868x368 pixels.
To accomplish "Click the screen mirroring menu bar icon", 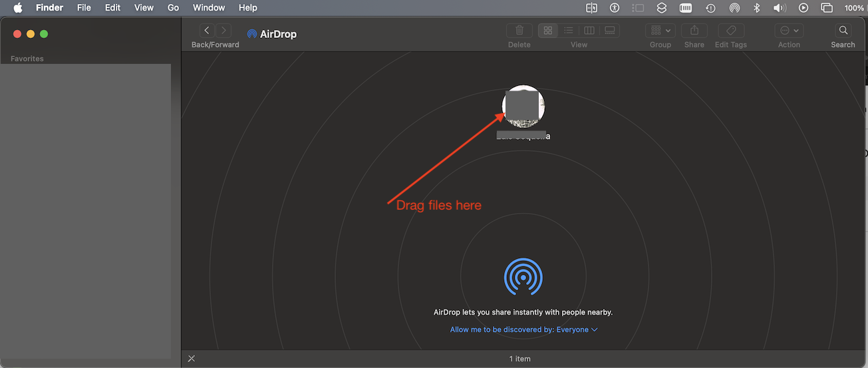I will (x=827, y=8).
